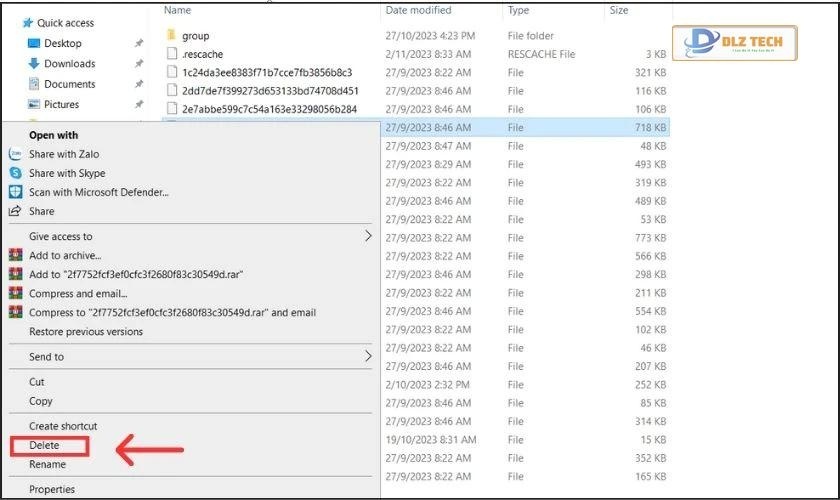The width and height of the screenshot is (840, 500).
Task: Select Restore previous versions
Action: click(86, 332)
